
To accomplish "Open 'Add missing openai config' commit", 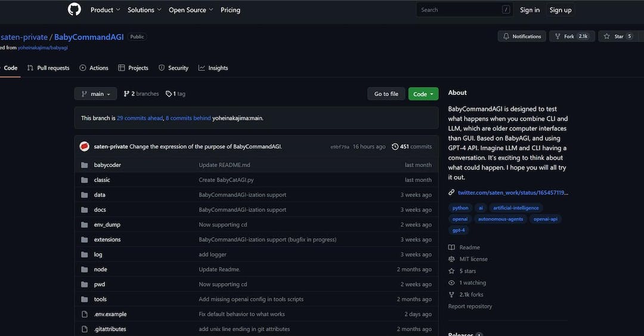I will click(251, 299).
